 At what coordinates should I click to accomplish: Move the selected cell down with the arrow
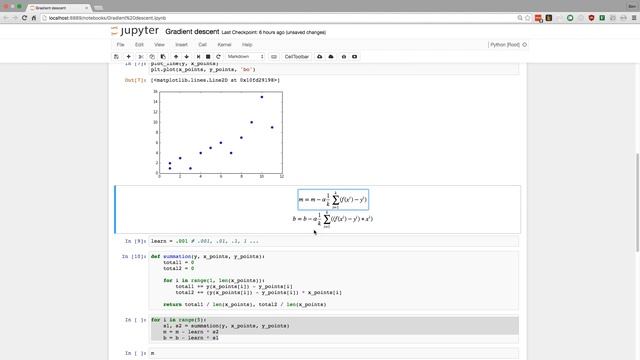187,57
